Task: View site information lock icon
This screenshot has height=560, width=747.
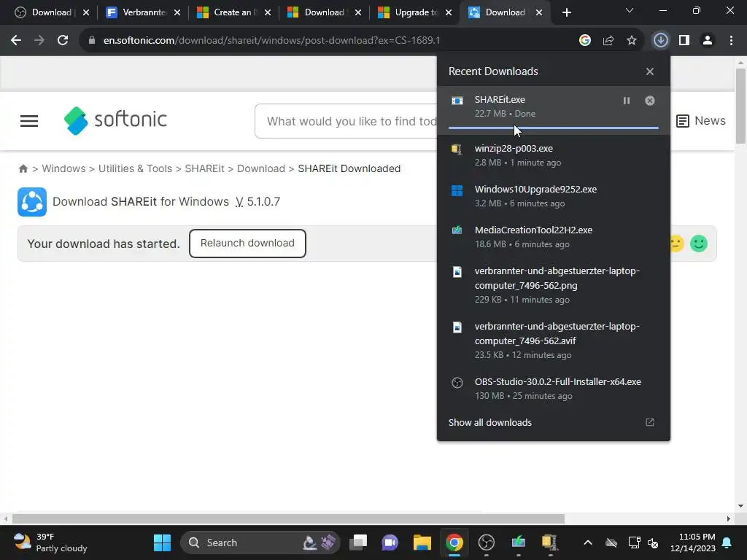Action: [x=92, y=41]
